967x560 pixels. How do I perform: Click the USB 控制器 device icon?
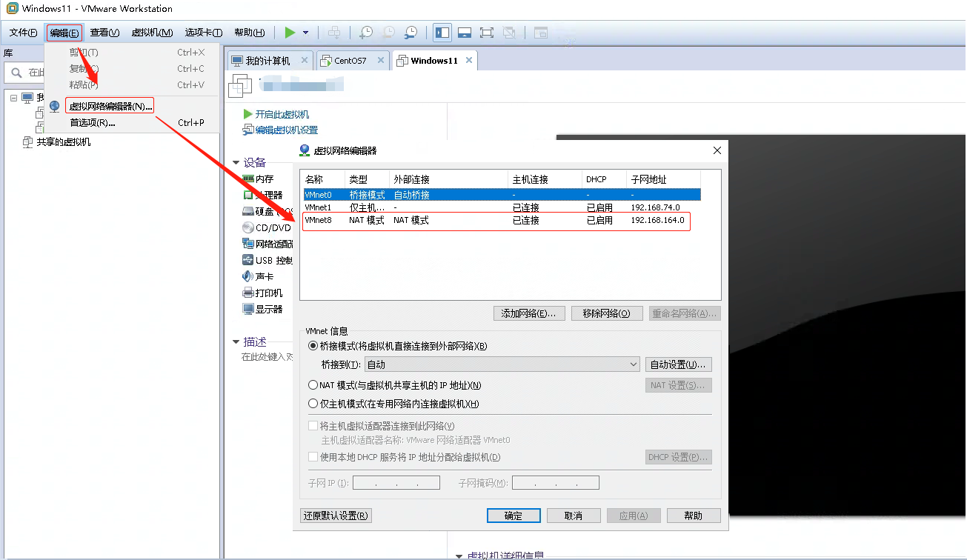point(248,260)
